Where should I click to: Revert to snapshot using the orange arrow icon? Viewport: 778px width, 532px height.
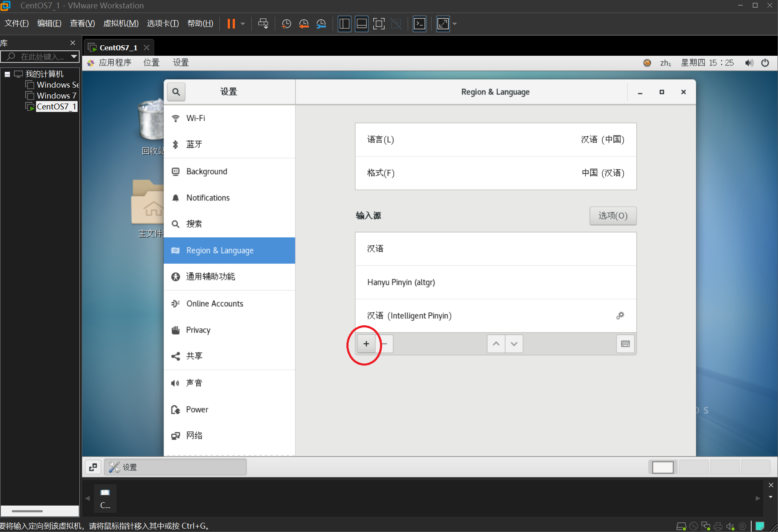[304, 24]
